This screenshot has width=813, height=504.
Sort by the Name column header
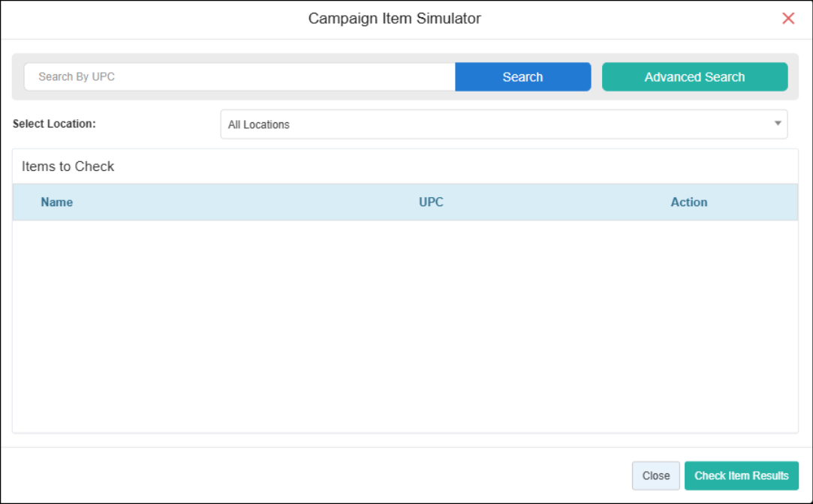click(57, 202)
